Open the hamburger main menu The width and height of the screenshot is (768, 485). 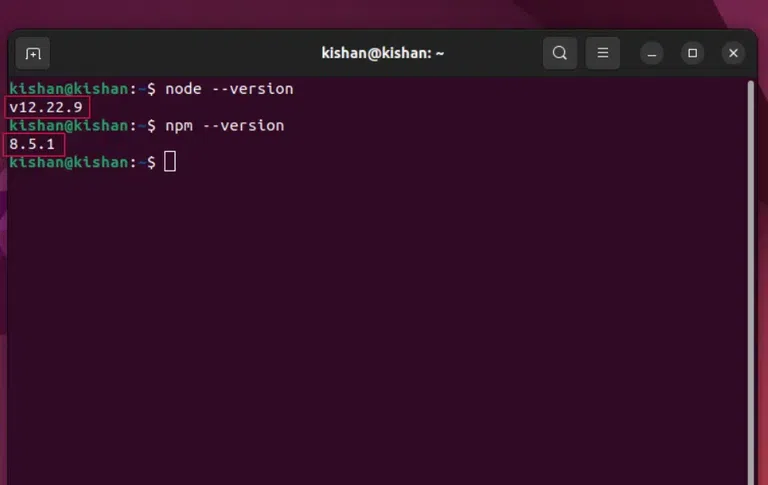602,53
